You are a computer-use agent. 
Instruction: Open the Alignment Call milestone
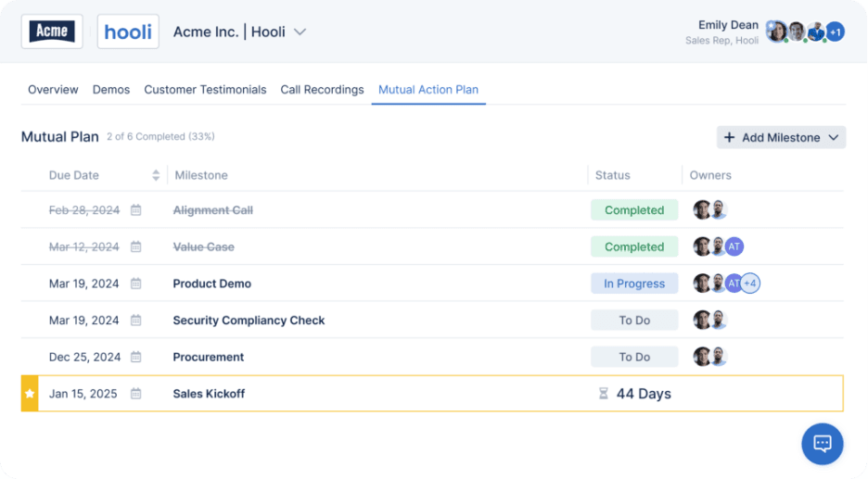coord(213,210)
